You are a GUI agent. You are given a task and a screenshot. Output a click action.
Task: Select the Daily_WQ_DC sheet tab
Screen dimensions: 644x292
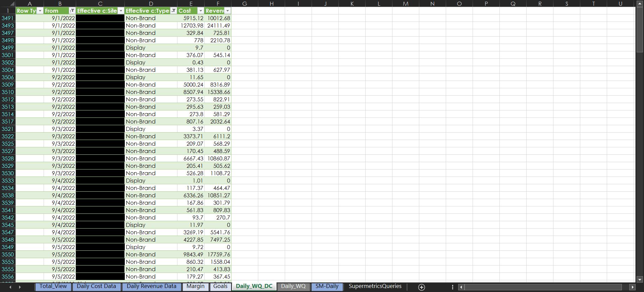tap(254, 286)
